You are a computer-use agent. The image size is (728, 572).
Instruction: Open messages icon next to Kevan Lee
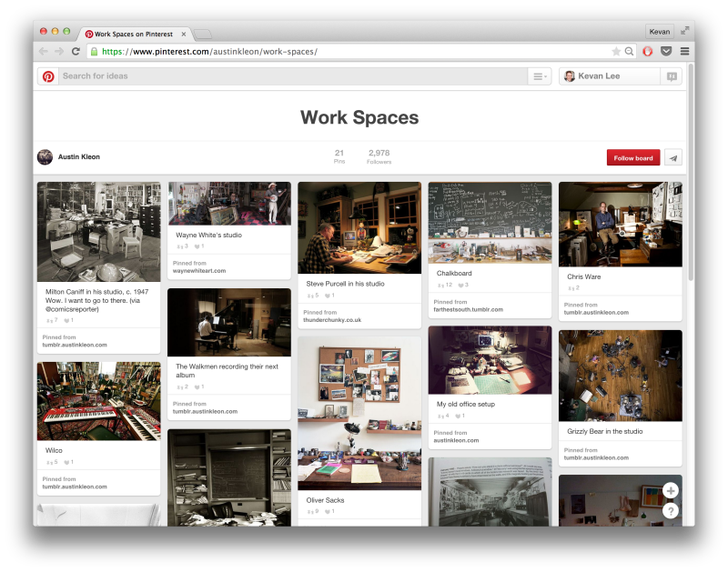tap(671, 76)
